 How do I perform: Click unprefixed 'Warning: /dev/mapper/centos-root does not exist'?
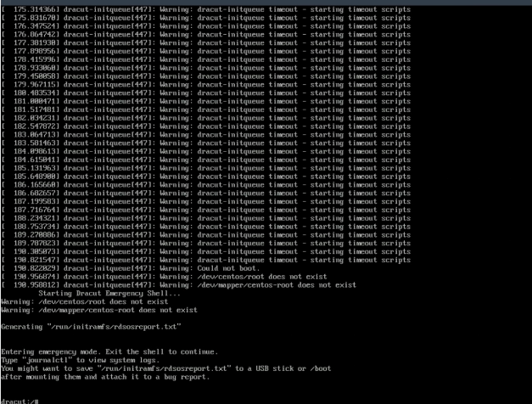coord(99,310)
